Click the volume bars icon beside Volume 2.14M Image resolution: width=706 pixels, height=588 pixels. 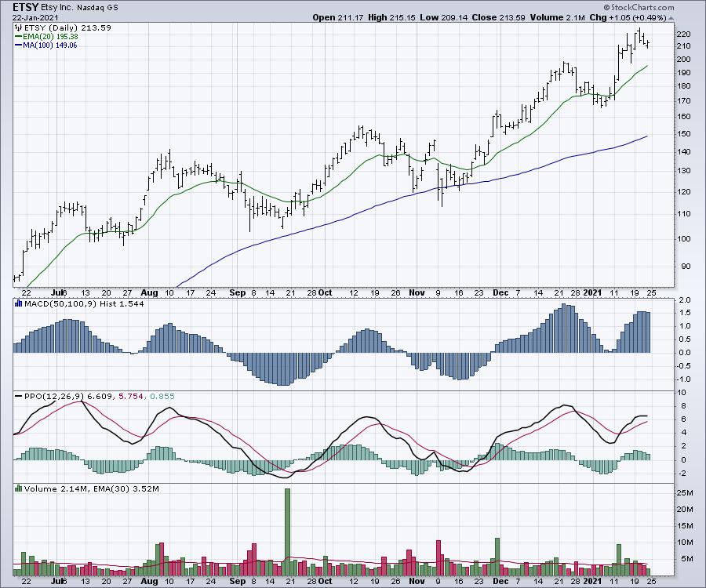19,488
